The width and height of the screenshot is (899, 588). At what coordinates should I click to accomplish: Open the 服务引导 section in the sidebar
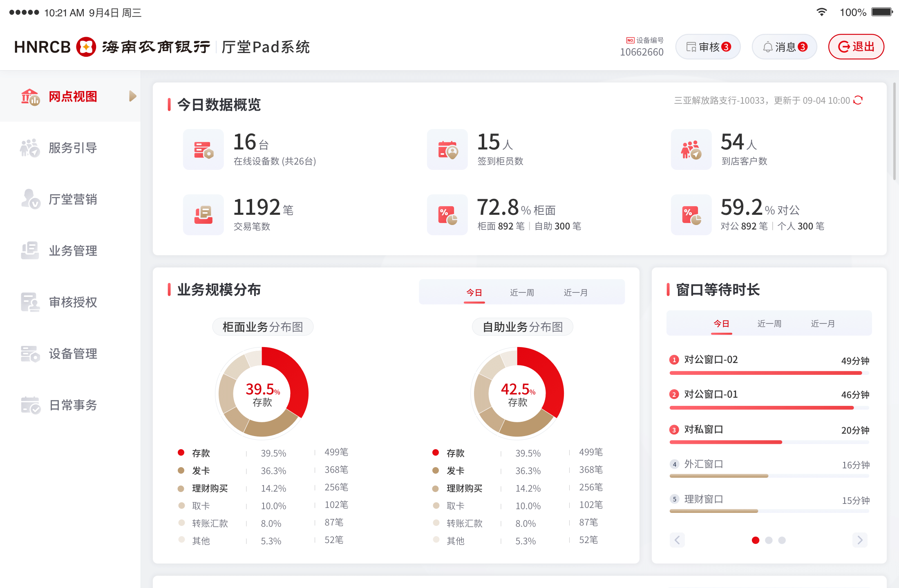(72, 148)
